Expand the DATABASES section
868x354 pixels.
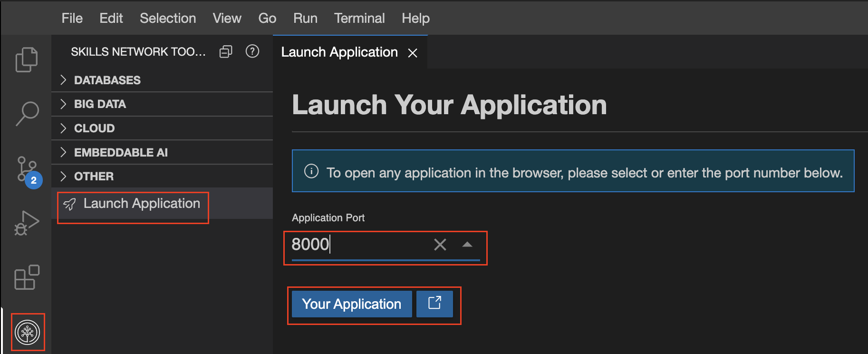pyautogui.click(x=162, y=80)
